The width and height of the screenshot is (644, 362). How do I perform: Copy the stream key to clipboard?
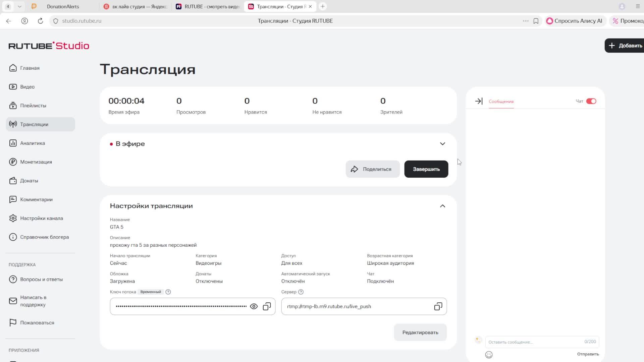(x=267, y=306)
